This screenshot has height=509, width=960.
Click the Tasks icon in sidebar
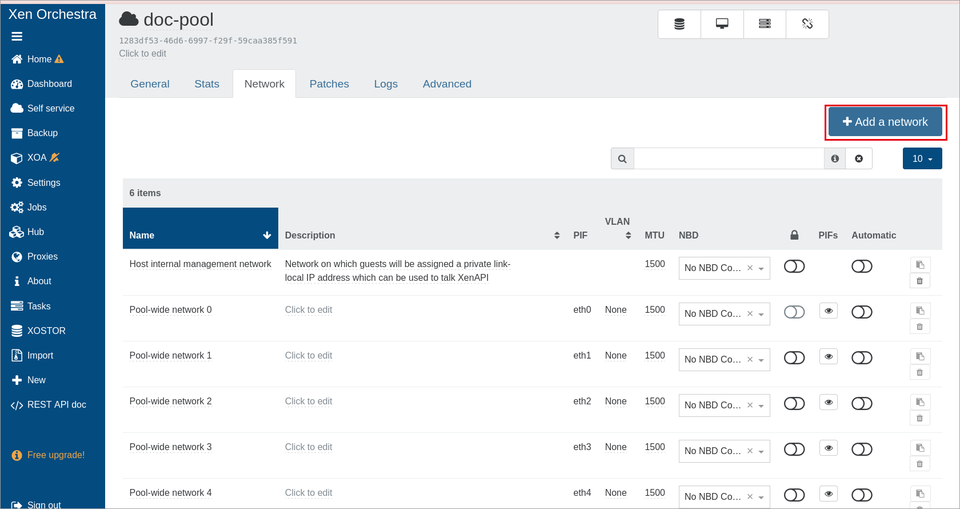(17, 306)
